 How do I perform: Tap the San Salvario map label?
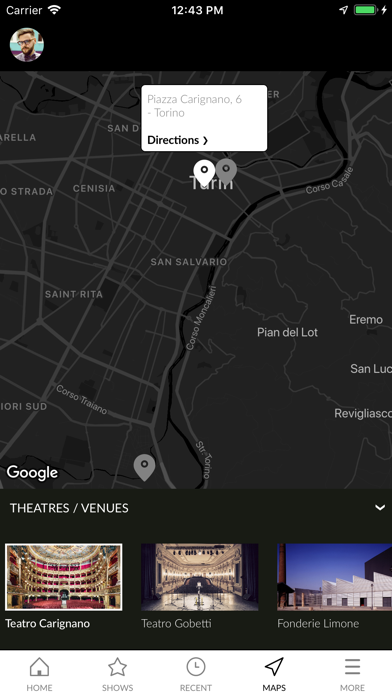click(x=189, y=262)
